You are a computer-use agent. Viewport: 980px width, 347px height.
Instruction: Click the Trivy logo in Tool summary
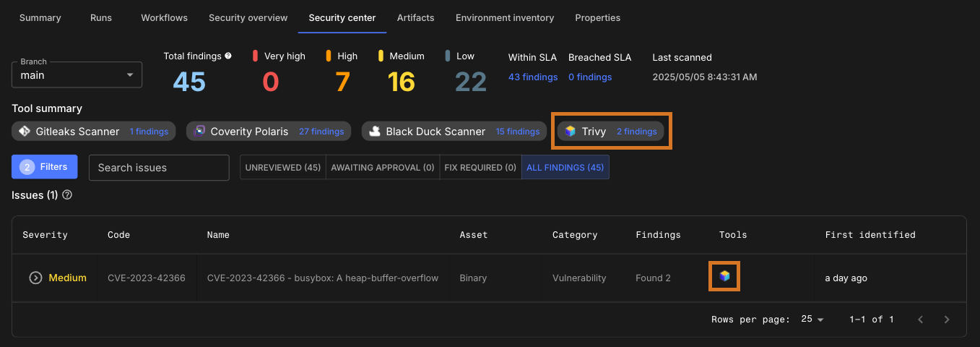click(571, 132)
